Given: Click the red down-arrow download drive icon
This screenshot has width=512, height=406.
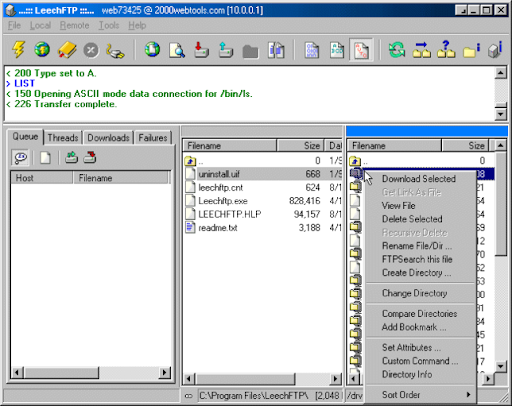Looking at the screenshot, I should [x=201, y=50].
